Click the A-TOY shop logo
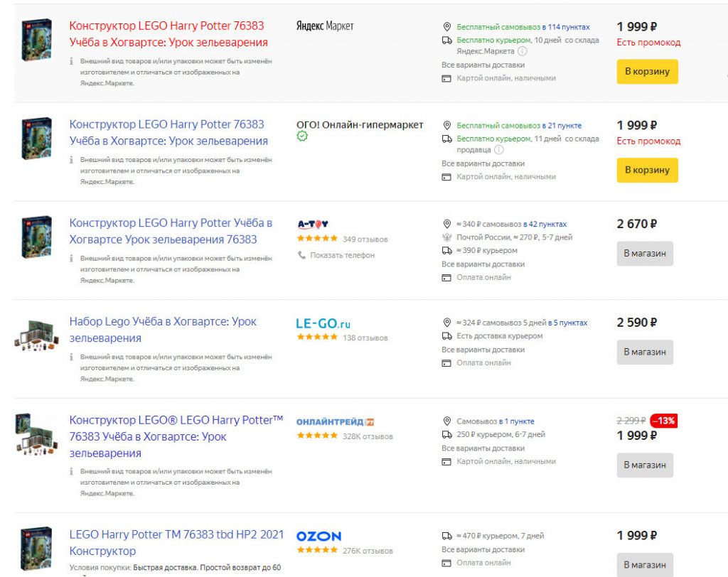Screen dimensions: 728x577 pos(313,224)
